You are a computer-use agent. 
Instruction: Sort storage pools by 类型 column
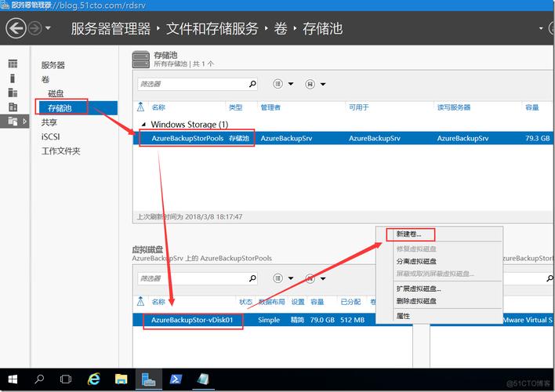235,107
